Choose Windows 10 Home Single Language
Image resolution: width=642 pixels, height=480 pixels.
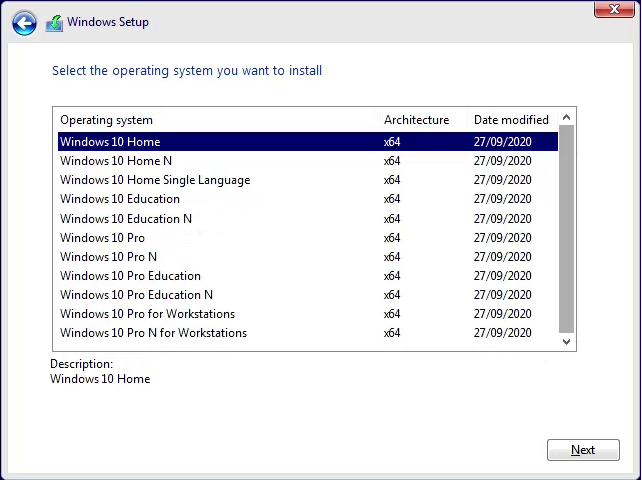point(308,180)
